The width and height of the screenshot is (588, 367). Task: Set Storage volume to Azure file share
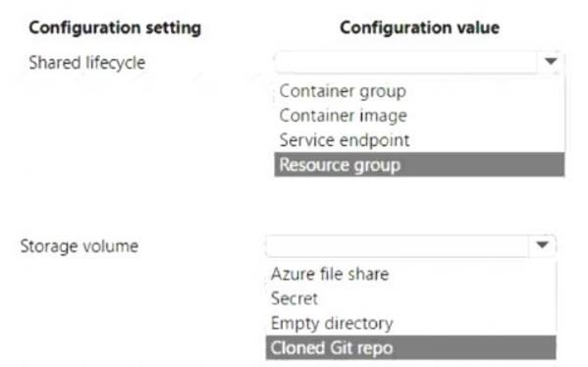tap(411, 274)
